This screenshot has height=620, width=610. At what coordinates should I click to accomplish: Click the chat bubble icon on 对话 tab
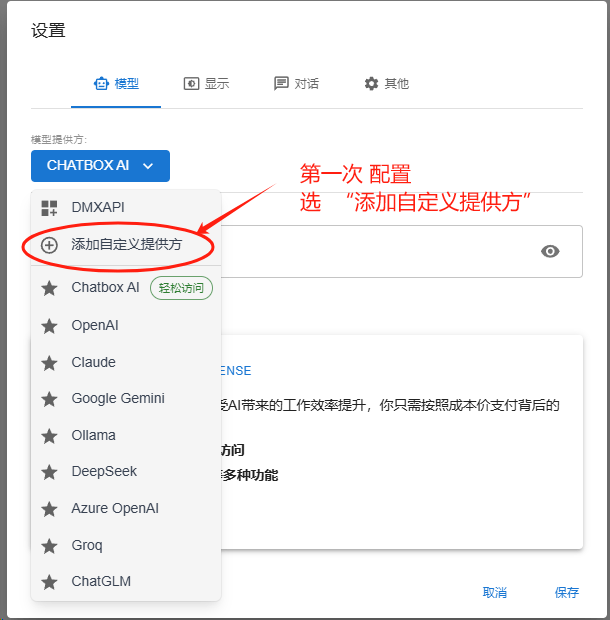pyautogui.click(x=281, y=84)
